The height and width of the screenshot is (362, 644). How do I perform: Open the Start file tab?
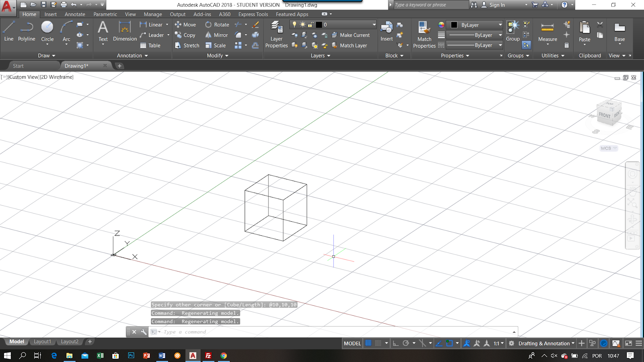coord(18,66)
